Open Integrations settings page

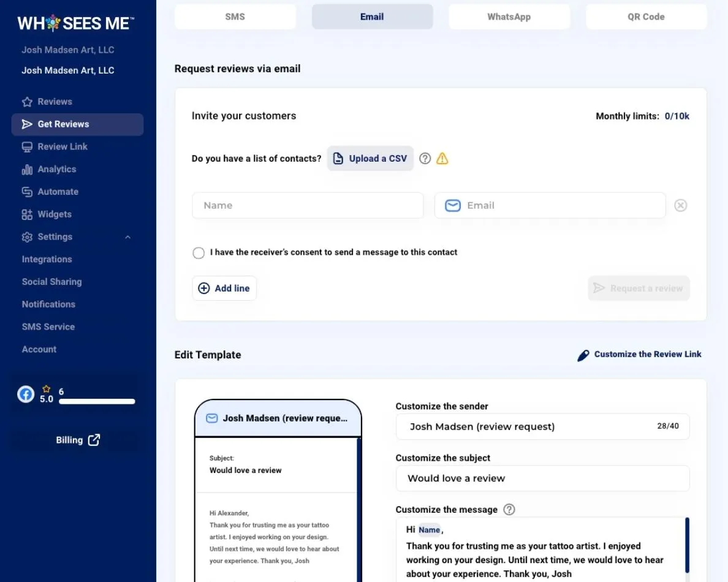47,259
